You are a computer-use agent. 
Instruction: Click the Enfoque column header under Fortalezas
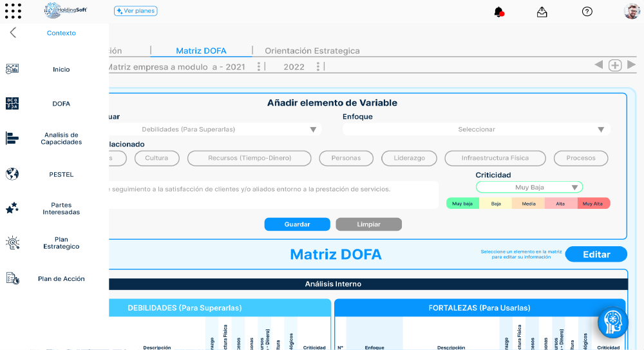click(375, 347)
